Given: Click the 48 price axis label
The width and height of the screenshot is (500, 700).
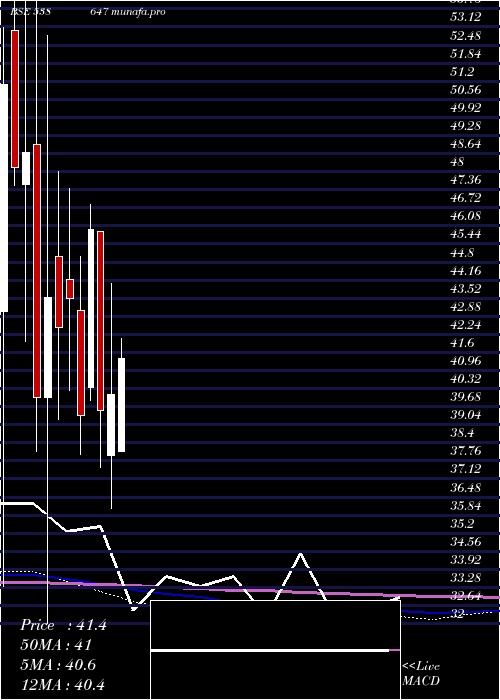Looking at the screenshot, I should click(x=458, y=162).
